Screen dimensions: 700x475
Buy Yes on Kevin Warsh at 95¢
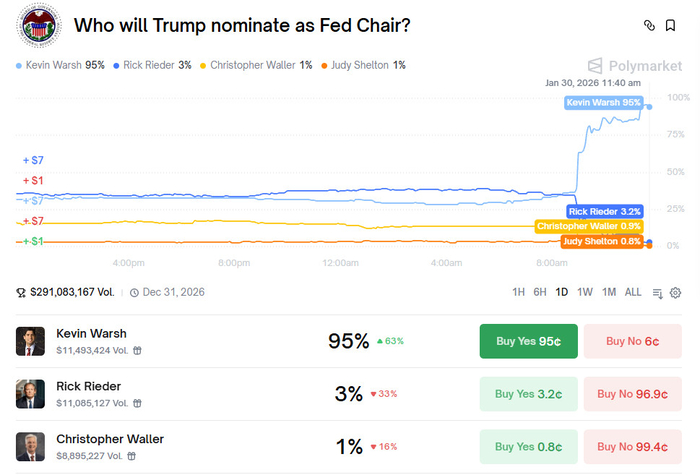coord(528,341)
